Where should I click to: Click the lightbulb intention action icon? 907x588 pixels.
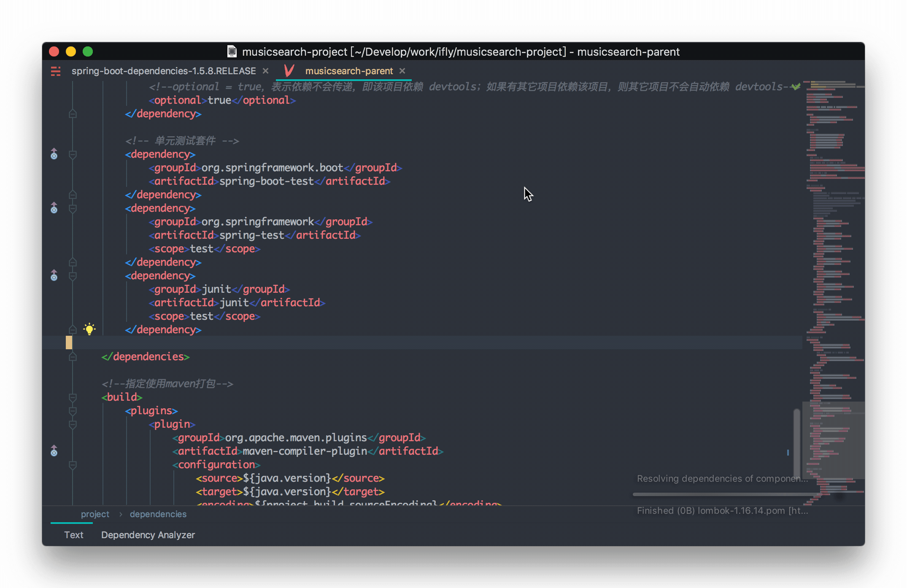pos(89,329)
